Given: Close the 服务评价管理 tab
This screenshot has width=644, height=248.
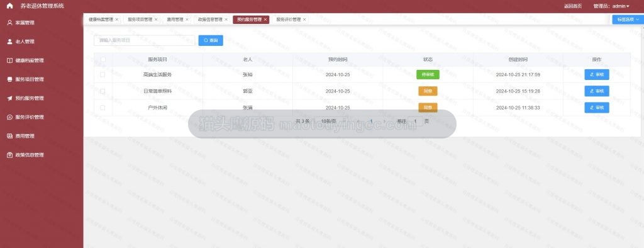Looking at the screenshot, I should pyautogui.click(x=305, y=20).
